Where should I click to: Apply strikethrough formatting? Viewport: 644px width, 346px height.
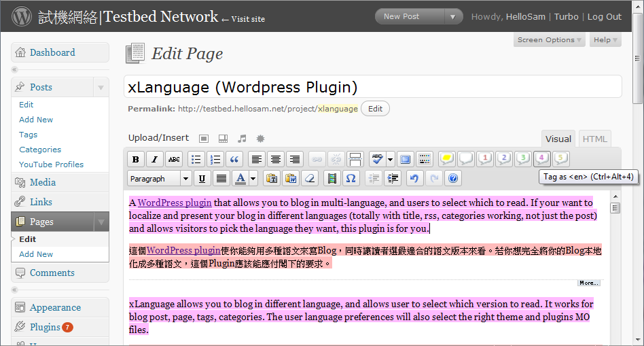tap(174, 159)
